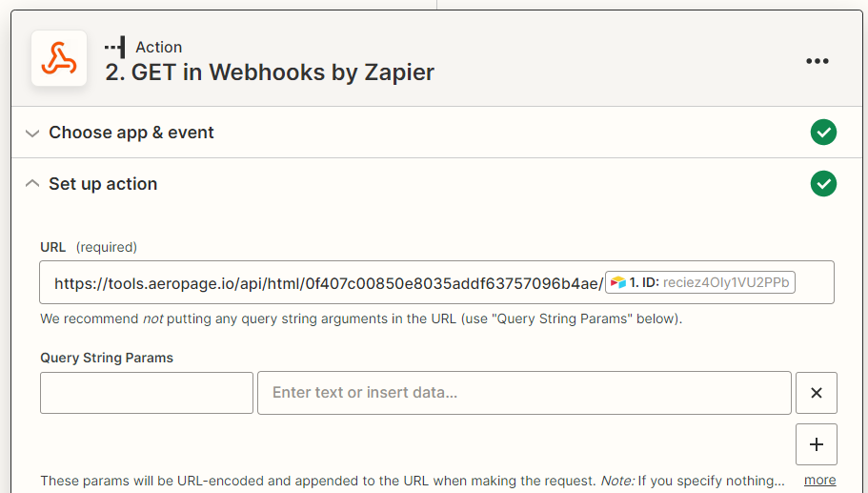868x493 pixels.
Task: Add another query string param row
Action: point(816,444)
